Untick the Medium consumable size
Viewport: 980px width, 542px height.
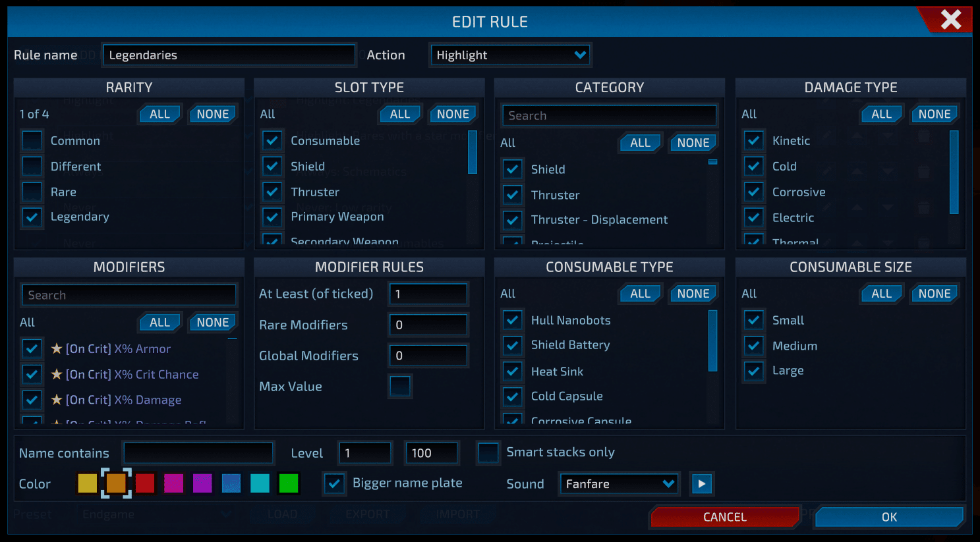(x=754, y=346)
